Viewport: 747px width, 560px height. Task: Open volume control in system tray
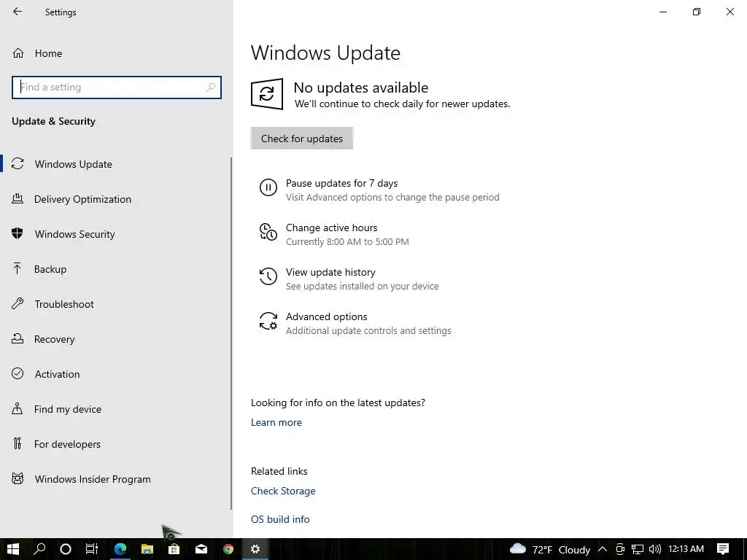pos(654,549)
